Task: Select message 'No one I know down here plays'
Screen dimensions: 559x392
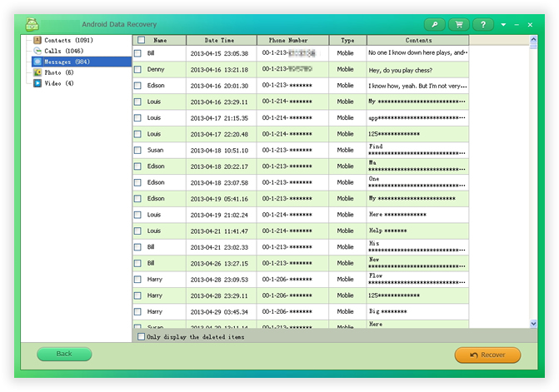Action: (x=417, y=52)
